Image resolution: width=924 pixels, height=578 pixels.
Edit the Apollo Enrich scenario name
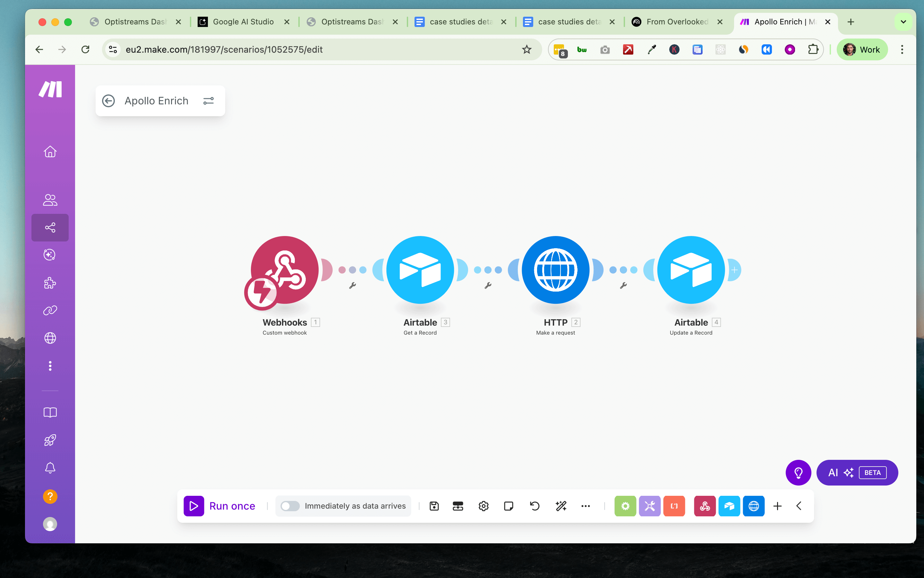click(157, 101)
